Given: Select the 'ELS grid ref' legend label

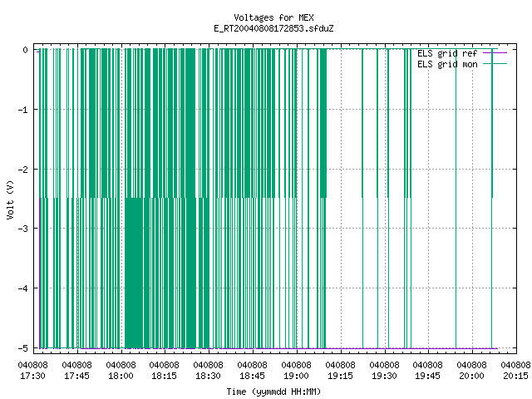Looking at the screenshot, I should pos(447,53).
